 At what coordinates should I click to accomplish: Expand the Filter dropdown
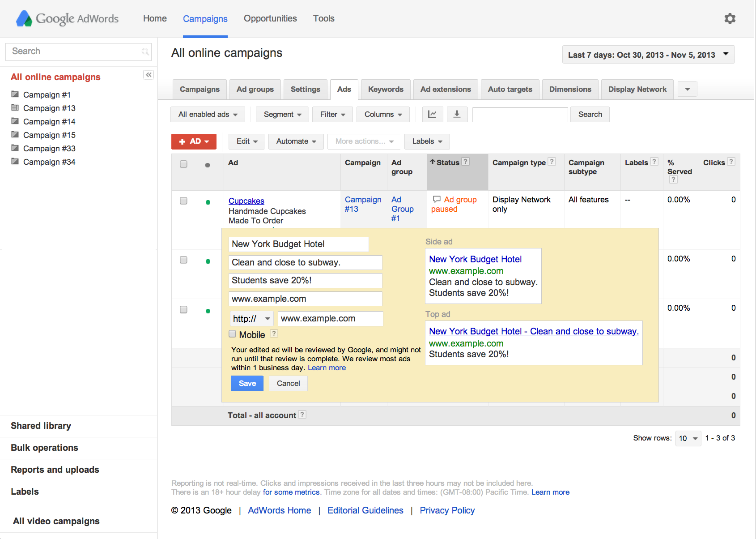[x=333, y=114]
